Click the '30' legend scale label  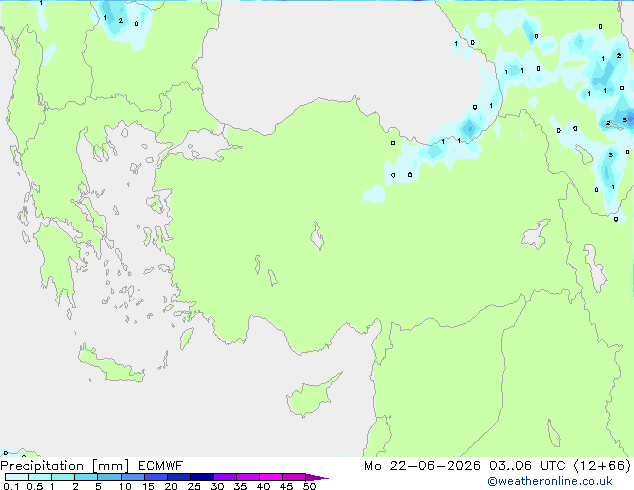click(217, 486)
